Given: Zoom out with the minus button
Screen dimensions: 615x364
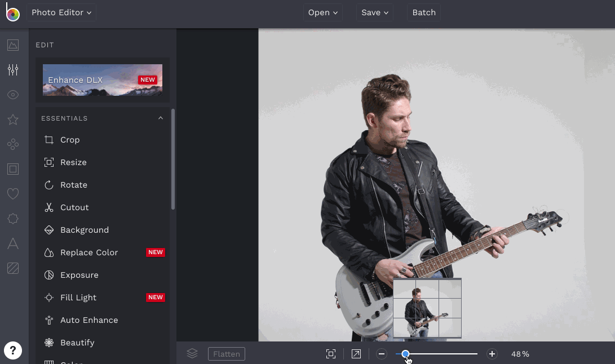Looking at the screenshot, I should coord(381,354).
